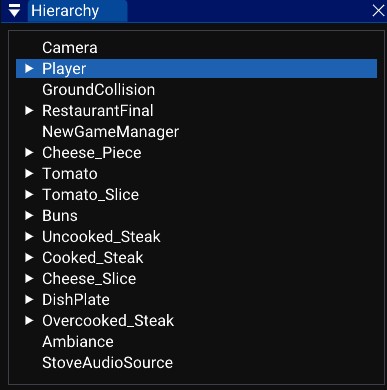
Task: Expand the DishPlate arrow
Action: coord(29,300)
